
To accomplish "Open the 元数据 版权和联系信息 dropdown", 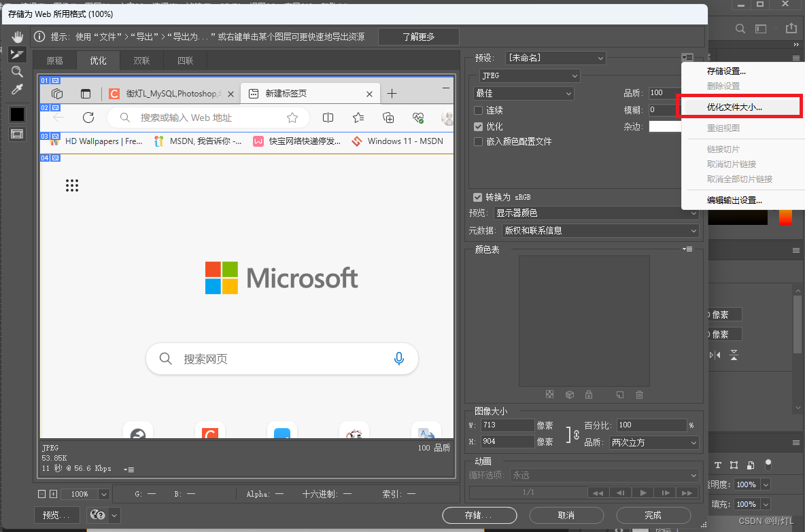I will click(600, 231).
